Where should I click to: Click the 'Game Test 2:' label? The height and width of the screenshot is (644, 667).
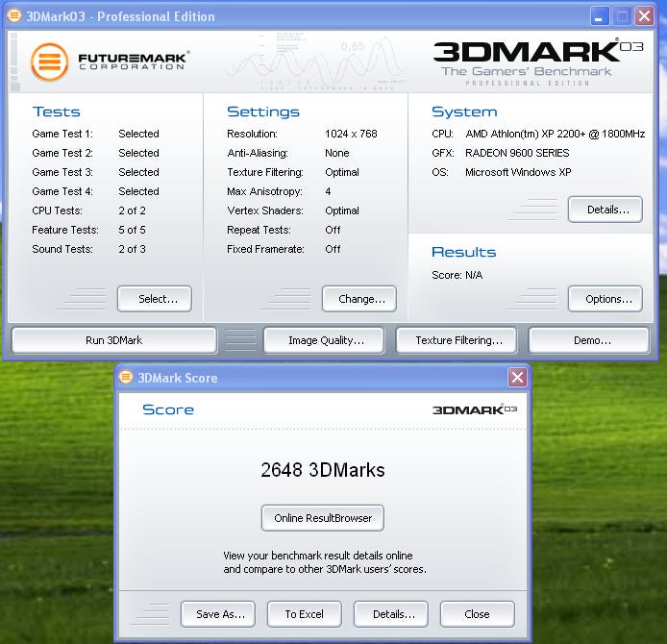coord(62,153)
